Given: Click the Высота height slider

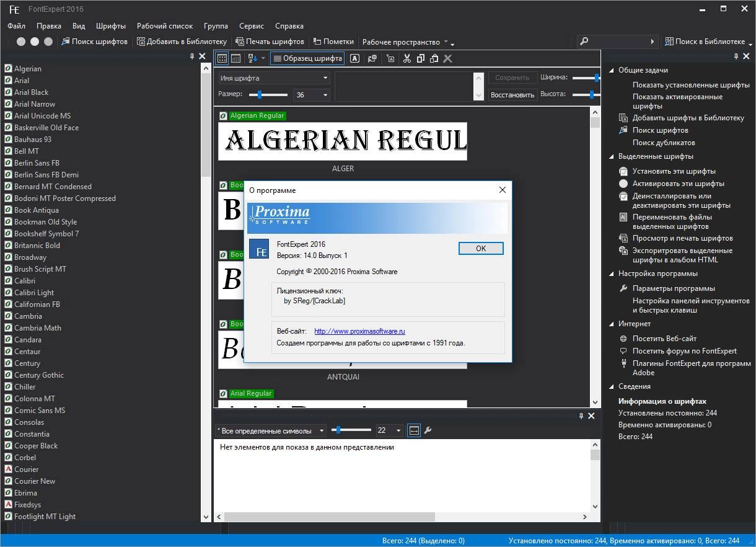Looking at the screenshot, I should 586,94.
